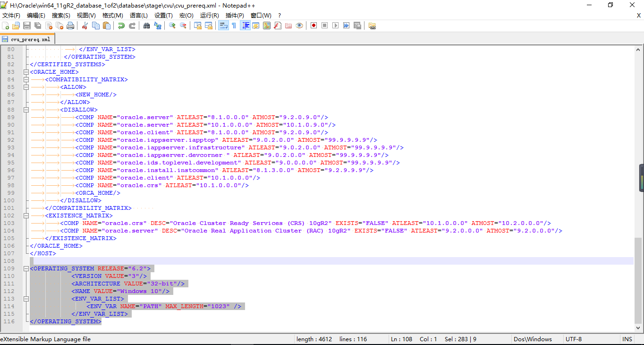This screenshot has width=644, height=345.
Task: Click the vertical scrollbar thumb
Action: pyautogui.click(x=638, y=280)
